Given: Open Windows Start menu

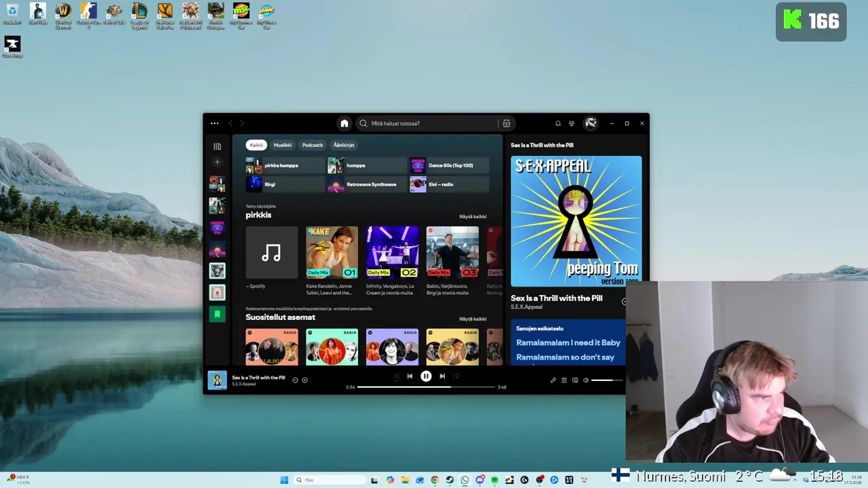Looking at the screenshot, I should coord(284,480).
